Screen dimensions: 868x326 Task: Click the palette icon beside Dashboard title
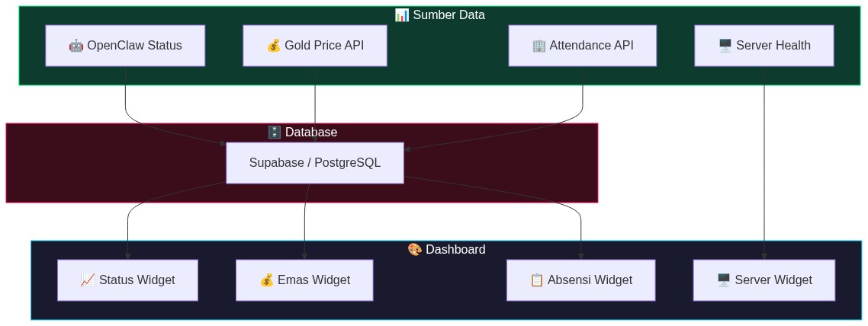point(415,250)
